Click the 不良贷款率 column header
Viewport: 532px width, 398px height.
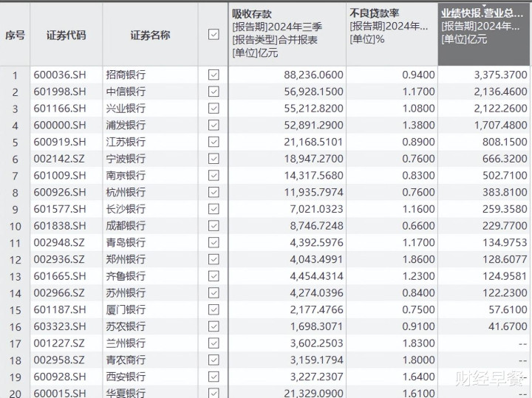coord(392,34)
